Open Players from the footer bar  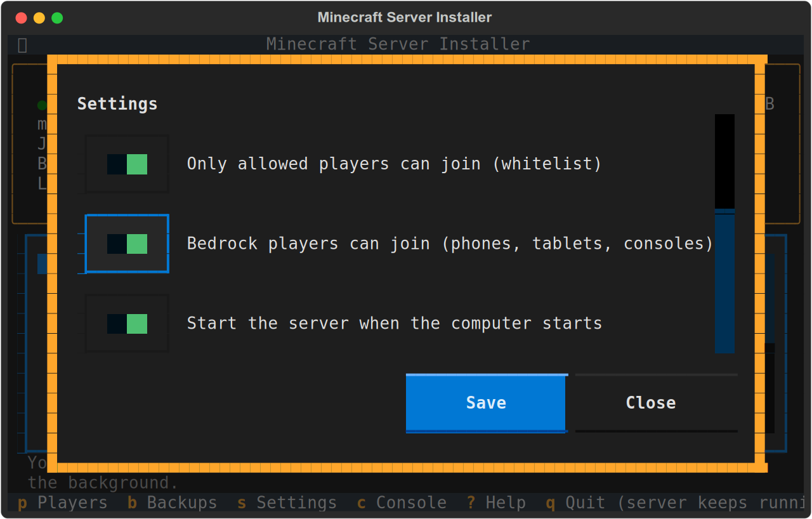(62, 503)
